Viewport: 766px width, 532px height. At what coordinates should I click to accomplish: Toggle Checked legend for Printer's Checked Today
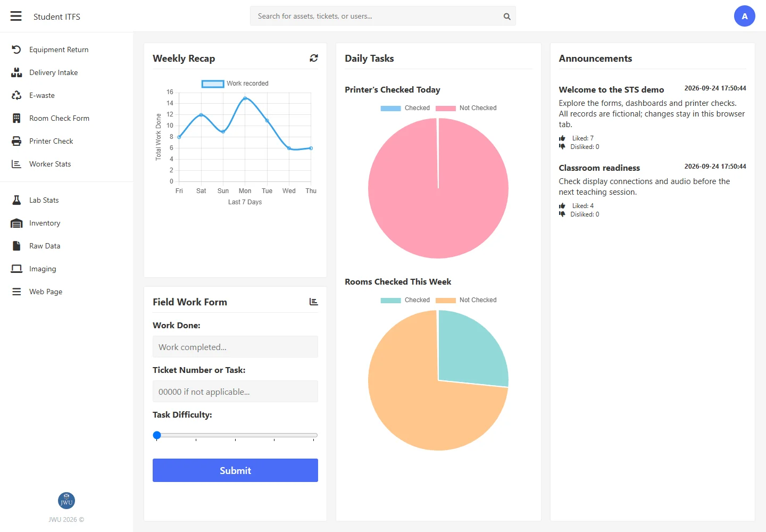(405, 108)
